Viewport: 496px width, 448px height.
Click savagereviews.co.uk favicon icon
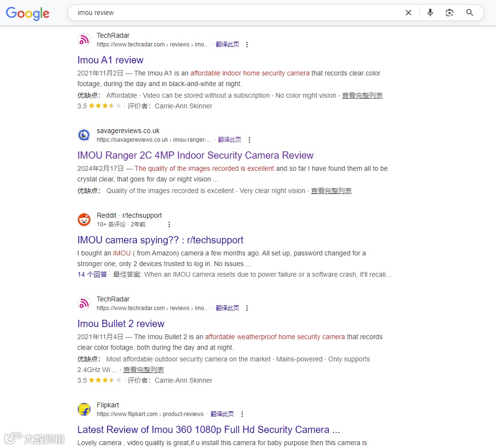84,135
